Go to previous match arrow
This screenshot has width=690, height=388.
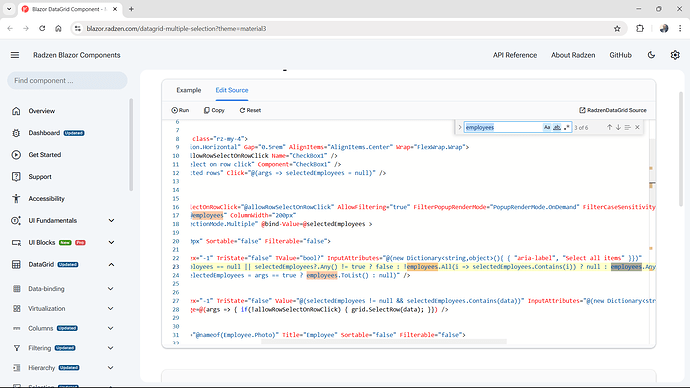tap(609, 128)
